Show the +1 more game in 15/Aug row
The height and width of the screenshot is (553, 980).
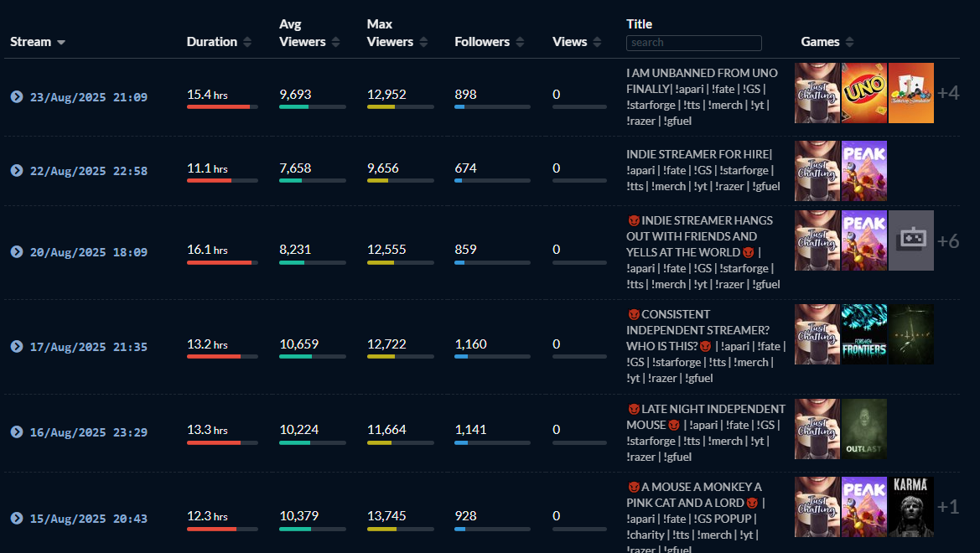click(948, 507)
